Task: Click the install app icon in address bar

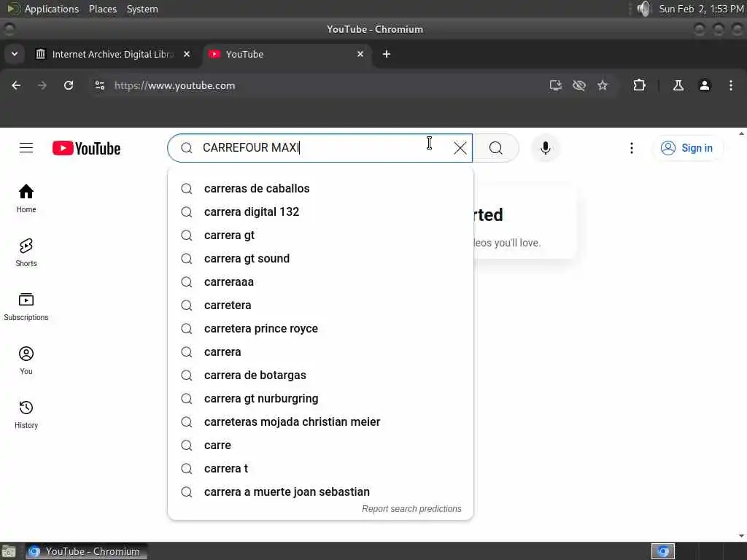Action: coord(555,85)
